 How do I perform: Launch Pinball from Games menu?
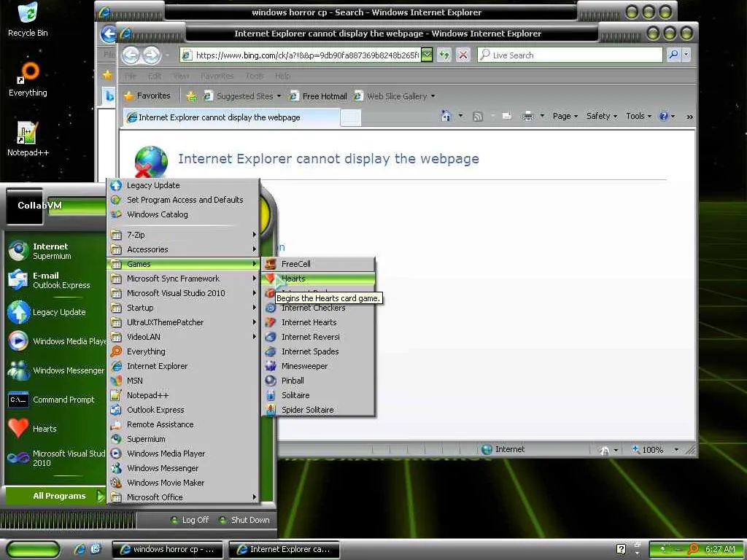[318, 381]
